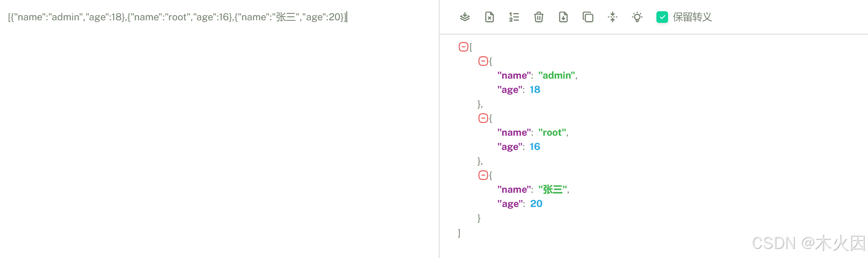Viewport: 868px width, 258px height.
Task: Clear content with the trash icon
Action: 539,17
